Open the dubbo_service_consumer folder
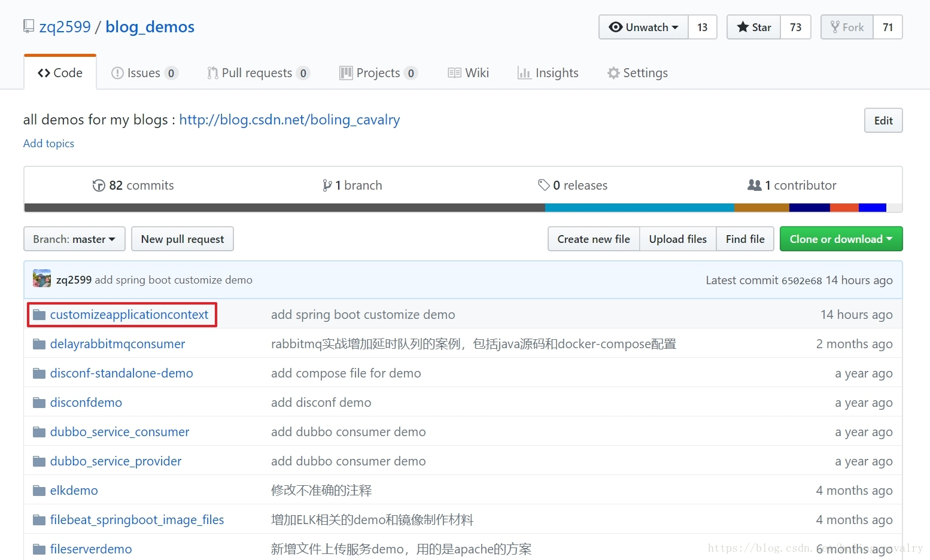This screenshot has height=560, width=930. click(120, 432)
